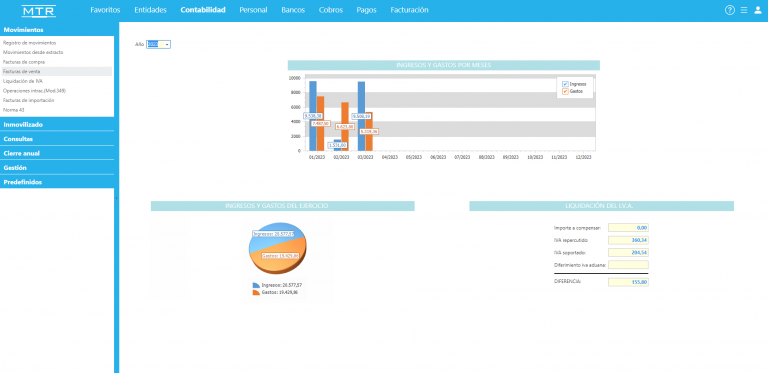The image size is (768, 373).
Task: Open the help question mark icon
Action: (730, 10)
